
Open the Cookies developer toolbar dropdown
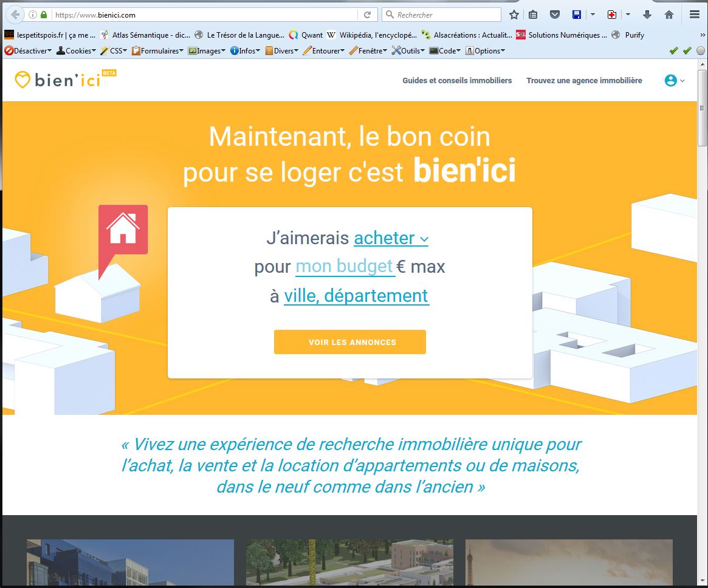pos(76,51)
